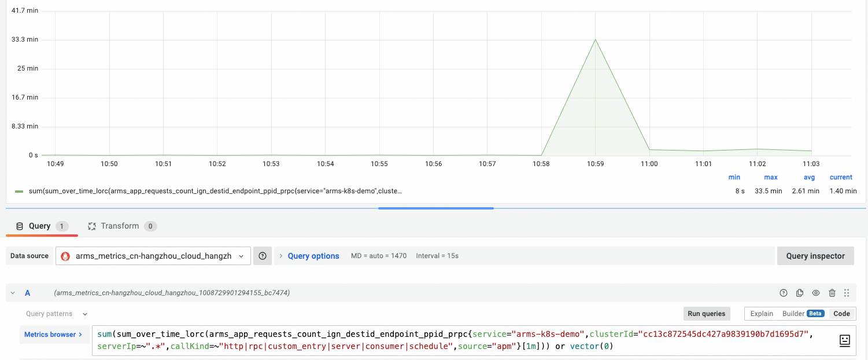Click the legend value 1.40 min
This screenshot has width=868, height=360.
coord(843,191)
